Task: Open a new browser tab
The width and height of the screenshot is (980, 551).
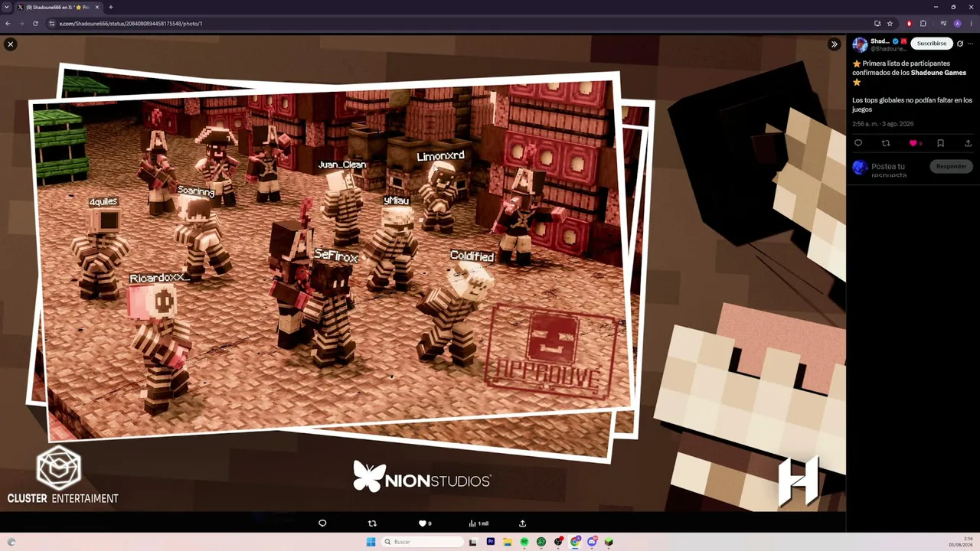Action: (x=110, y=7)
